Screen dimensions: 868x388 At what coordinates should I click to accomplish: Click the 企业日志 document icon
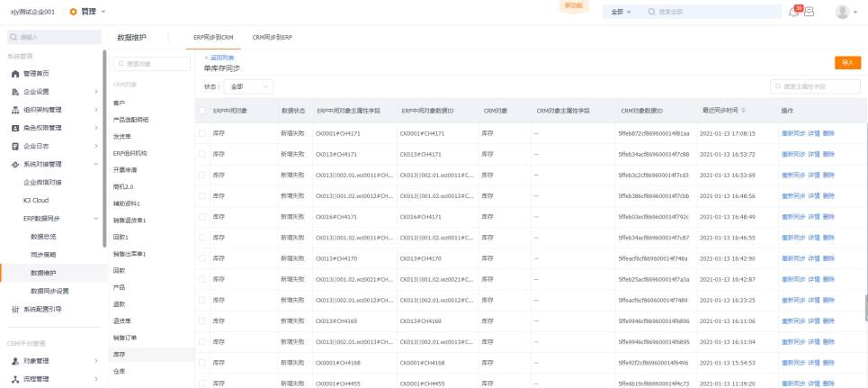tap(15, 147)
